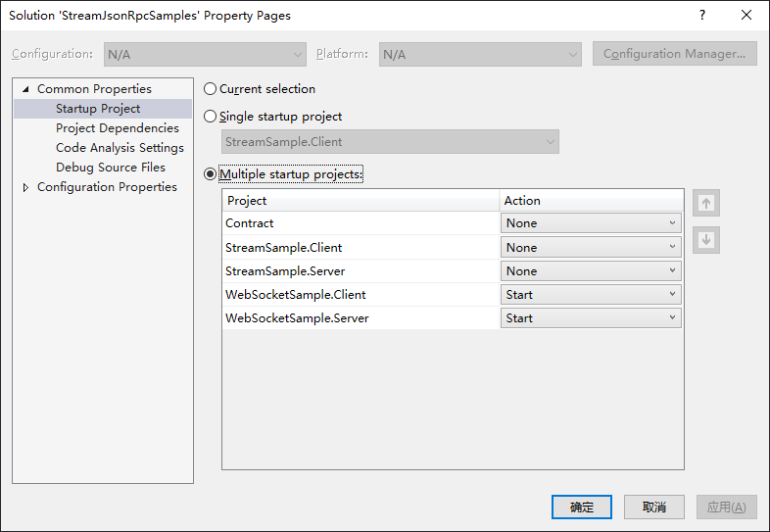Move selected project up with arrow button
The image size is (770, 532).
(x=706, y=203)
